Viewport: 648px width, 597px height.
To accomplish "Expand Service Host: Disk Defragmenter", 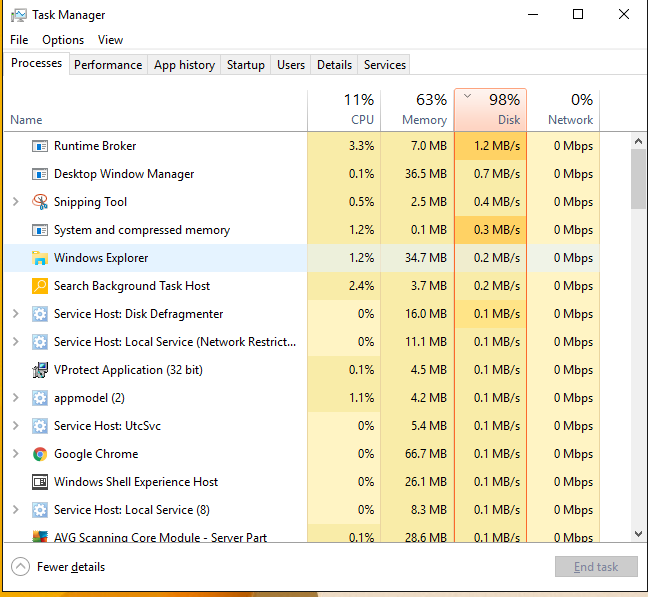I will coord(16,314).
